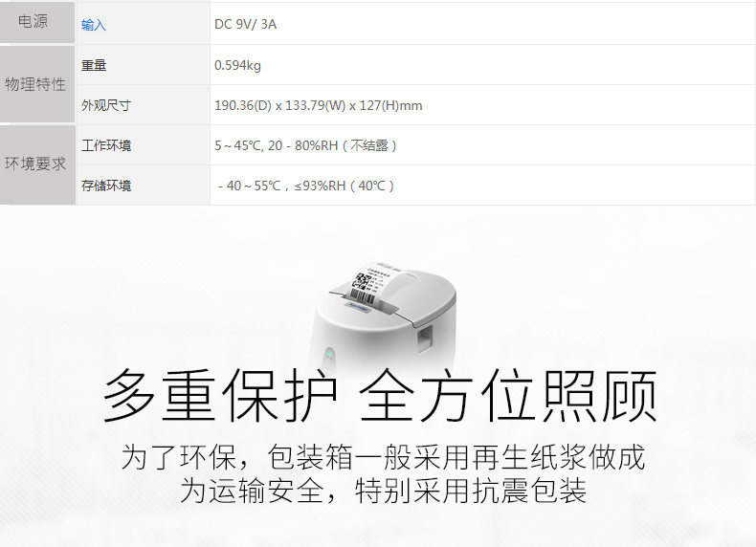Click the 为了环保 packaging description line
Screen dimensions: 756x547
(x=383, y=457)
